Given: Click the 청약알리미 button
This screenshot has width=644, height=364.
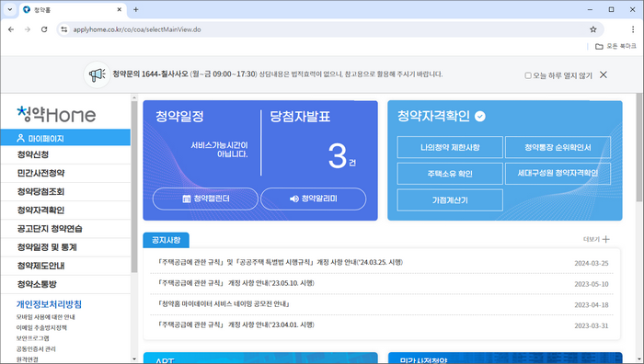Looking at the screenshot, I should 314,199.
